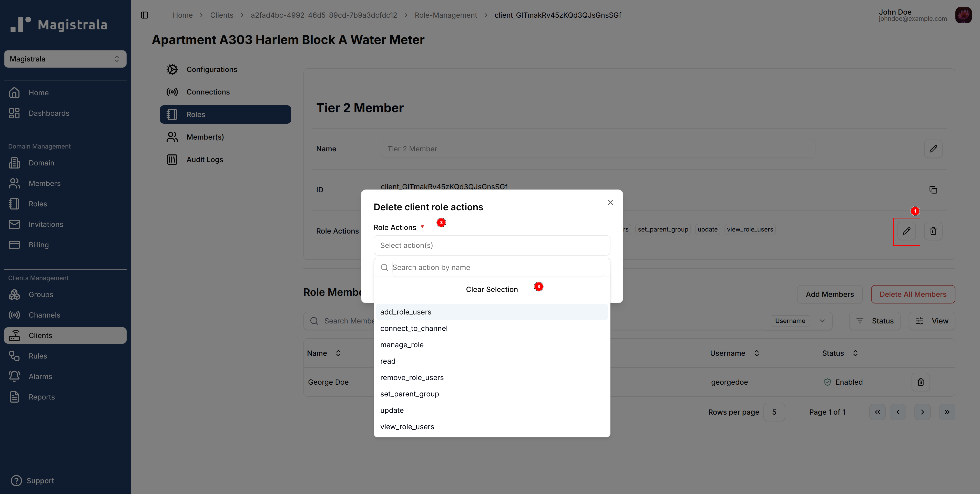Select the add_role_users action
The image size is (980, 494).
coord(405,311)
